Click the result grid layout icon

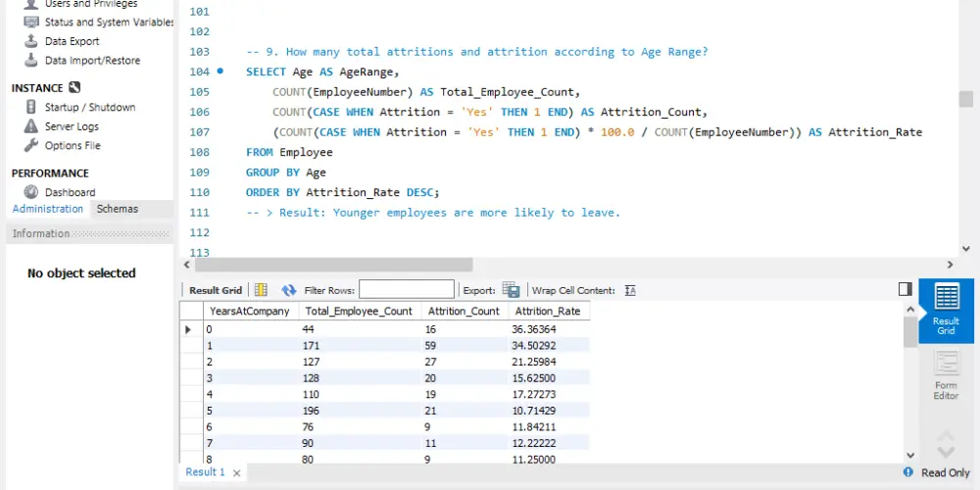click(x=261, y=290)
